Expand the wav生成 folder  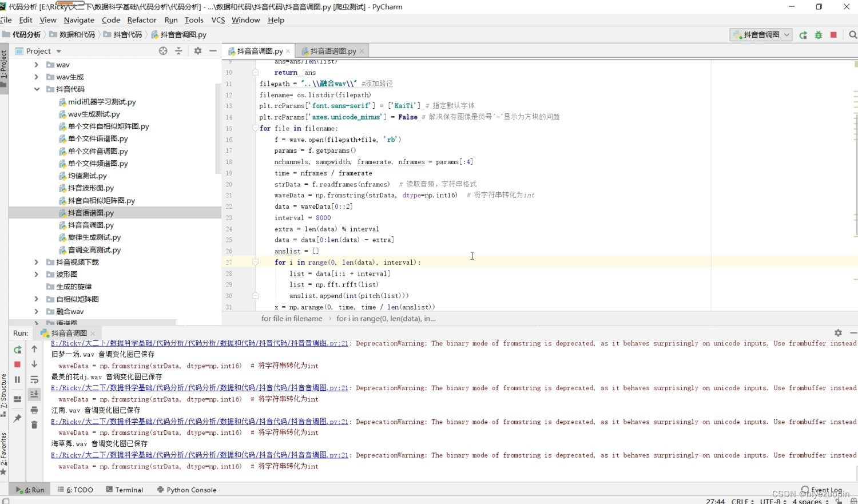tap(37, 77)
